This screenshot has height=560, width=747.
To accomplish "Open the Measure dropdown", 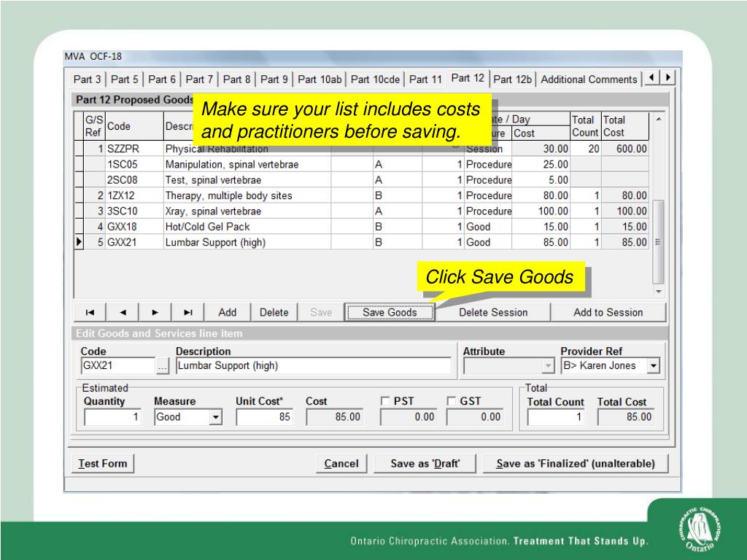I will (x=216, y=417).
